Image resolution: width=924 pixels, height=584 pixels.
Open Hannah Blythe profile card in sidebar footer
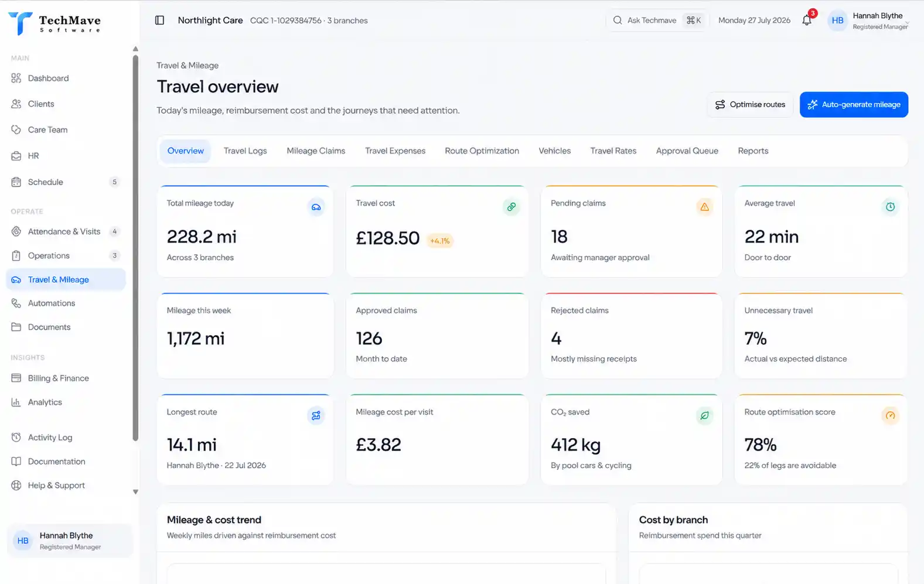[x=70, y=541]
